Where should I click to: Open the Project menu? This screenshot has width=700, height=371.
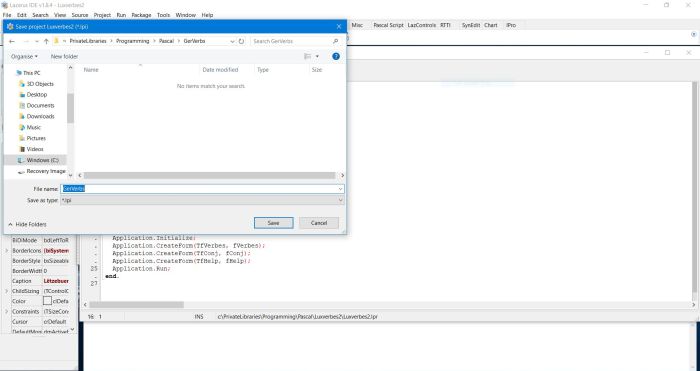(x=102, y=15)
